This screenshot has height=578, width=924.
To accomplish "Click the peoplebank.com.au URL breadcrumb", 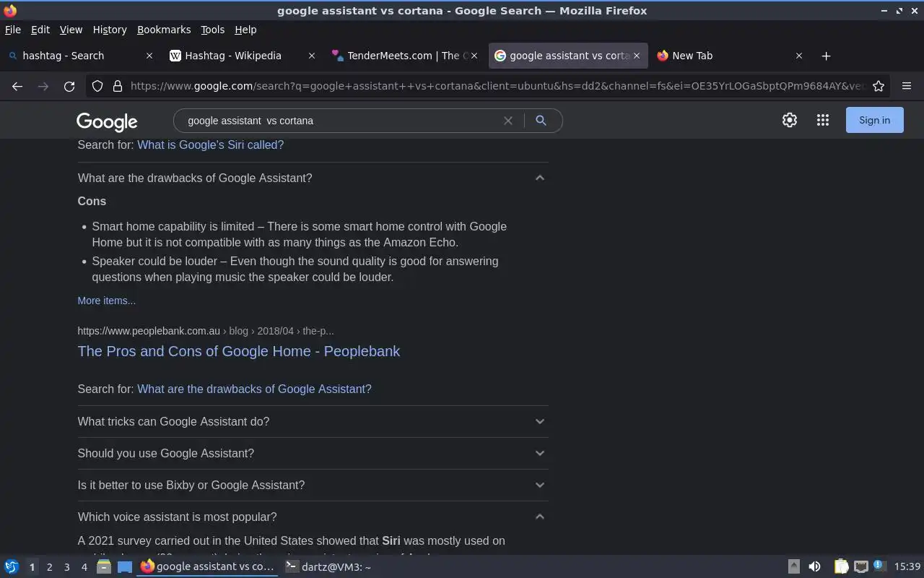I will 205,331.
